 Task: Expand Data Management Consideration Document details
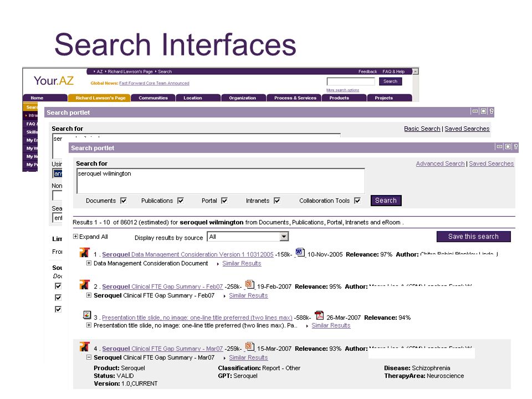tap(89, 263)
